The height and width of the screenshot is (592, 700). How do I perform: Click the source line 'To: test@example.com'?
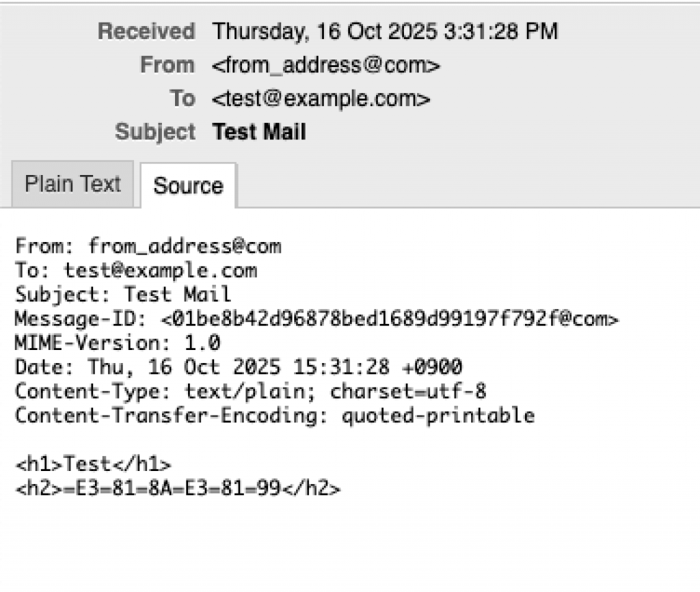click(x=136, y=270)
